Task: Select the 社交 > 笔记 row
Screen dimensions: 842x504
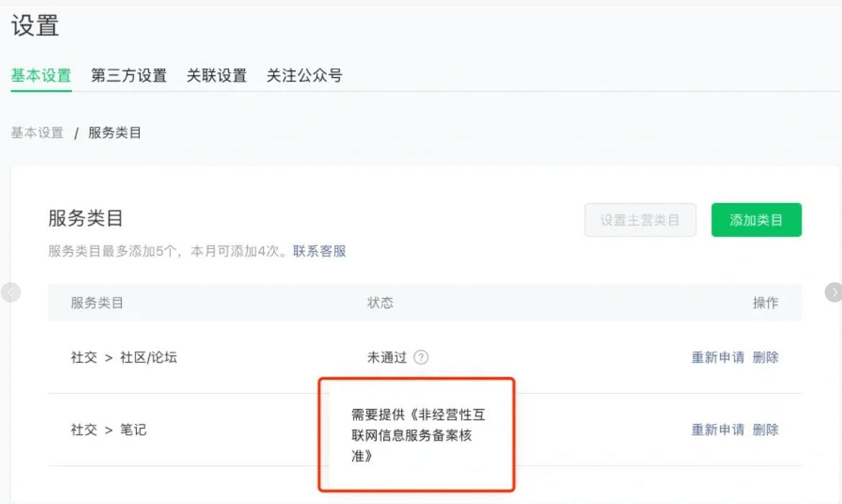Action: point(109,430)
